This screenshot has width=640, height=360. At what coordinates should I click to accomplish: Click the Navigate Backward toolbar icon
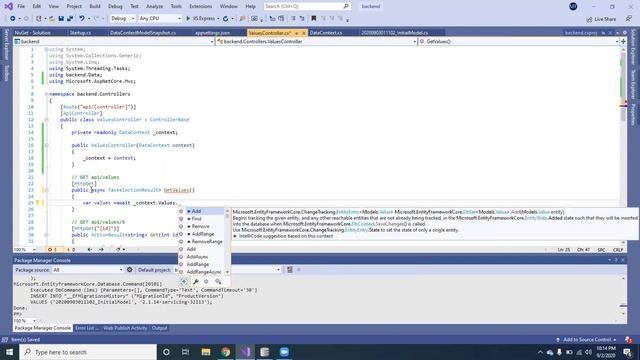point(13,19)
